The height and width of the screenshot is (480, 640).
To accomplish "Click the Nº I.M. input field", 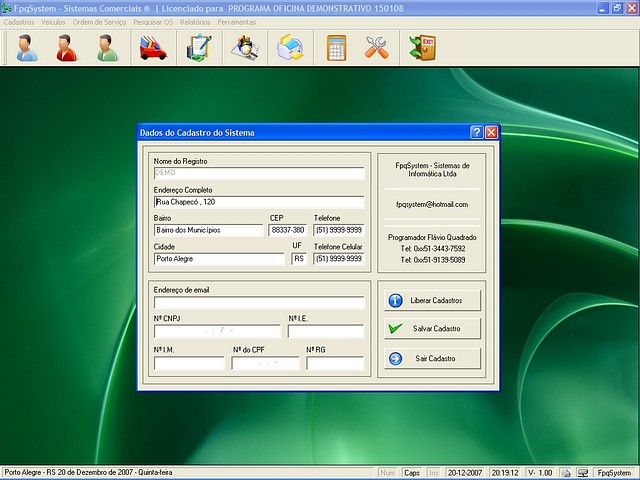I will pos(189,363).
